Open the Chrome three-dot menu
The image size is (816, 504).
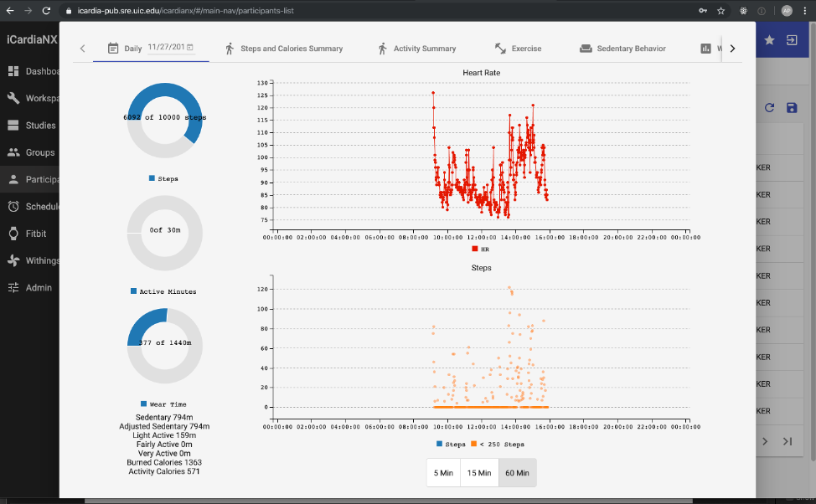tap(804, 10)
